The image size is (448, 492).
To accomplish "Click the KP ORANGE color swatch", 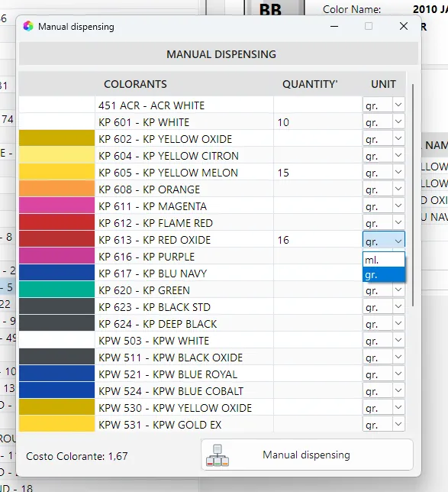I will click(x=56, y=189).
